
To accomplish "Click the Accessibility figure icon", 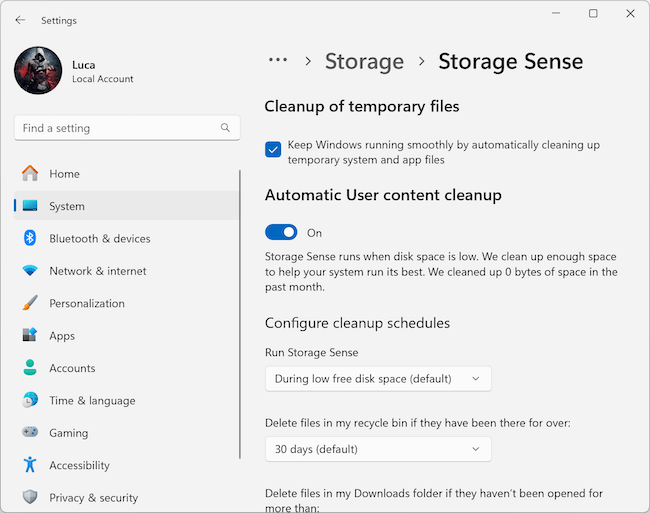I will click(x=30, y=465).
